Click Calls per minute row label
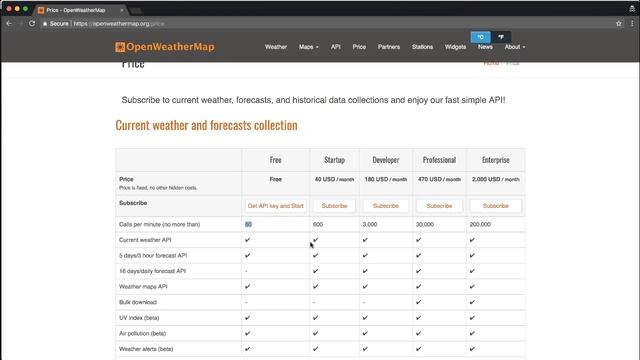640x360 pixels. [x=159, y=224]
